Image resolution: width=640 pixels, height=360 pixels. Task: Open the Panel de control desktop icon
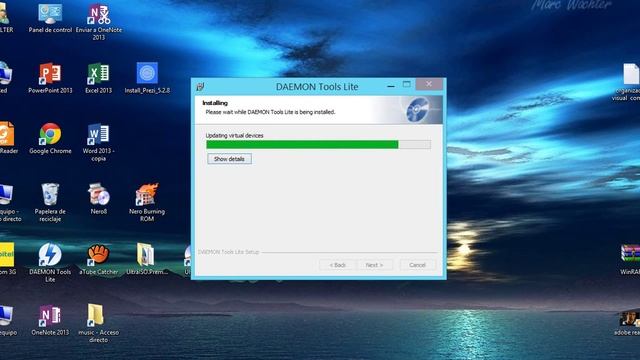tap(50, 17)
